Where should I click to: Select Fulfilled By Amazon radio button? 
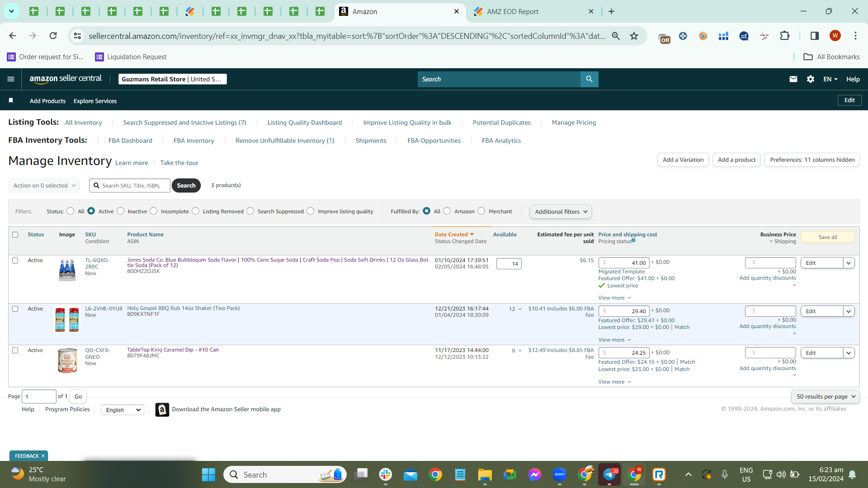coord(447,211)
